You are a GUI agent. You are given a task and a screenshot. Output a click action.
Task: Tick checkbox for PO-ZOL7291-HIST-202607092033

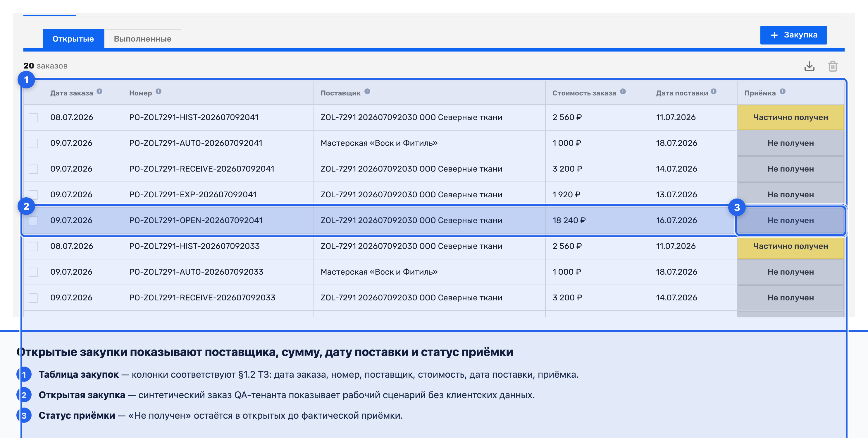33,246
